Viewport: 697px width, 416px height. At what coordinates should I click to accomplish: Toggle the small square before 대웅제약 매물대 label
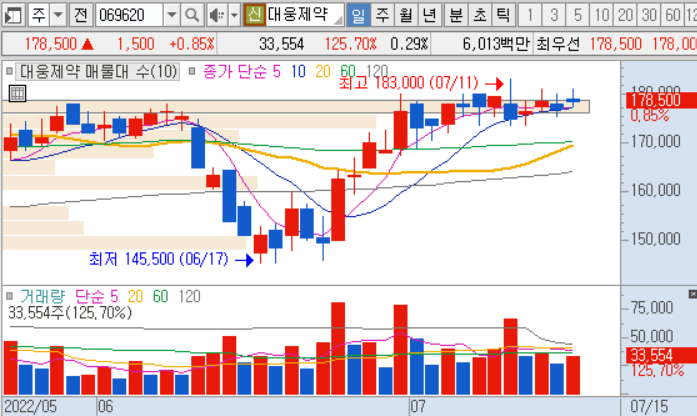click(9, 71)
